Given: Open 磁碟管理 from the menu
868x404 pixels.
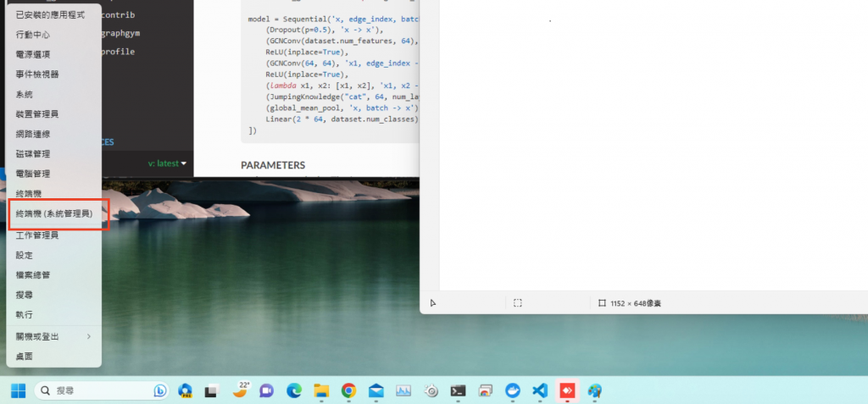Looking at the screenshot, I should [x=53, y=154].
